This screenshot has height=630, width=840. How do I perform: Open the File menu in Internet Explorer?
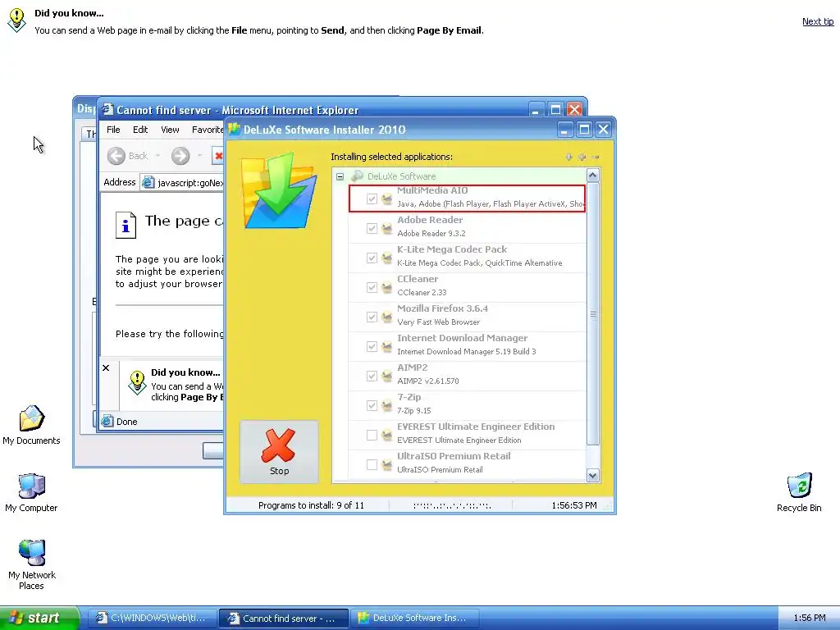113,130
